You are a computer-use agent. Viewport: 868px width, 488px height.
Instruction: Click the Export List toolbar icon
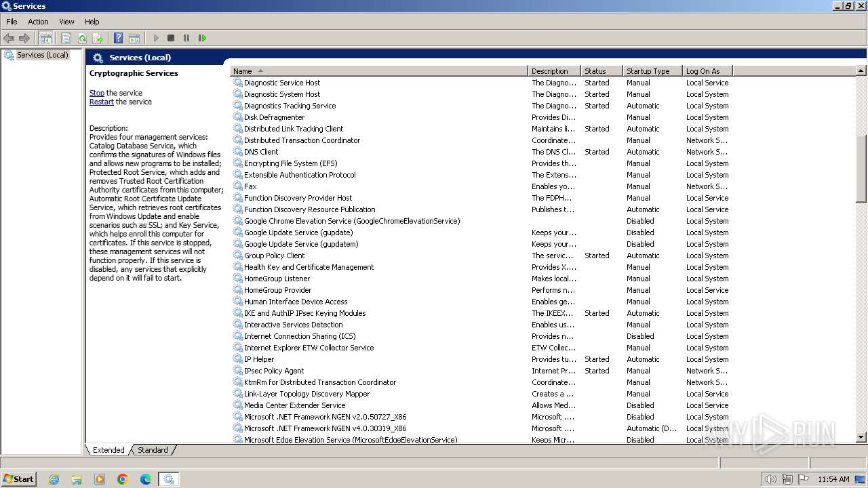point(98,39)
